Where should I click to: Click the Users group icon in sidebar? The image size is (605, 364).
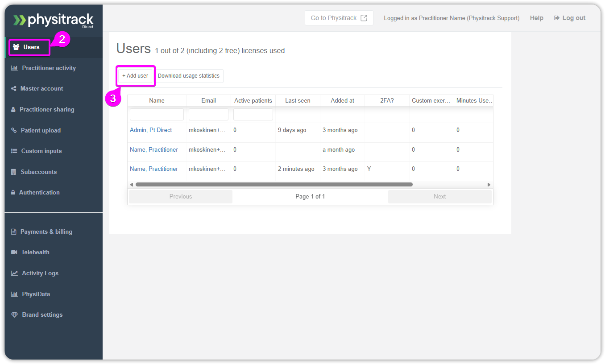point(16,47)
